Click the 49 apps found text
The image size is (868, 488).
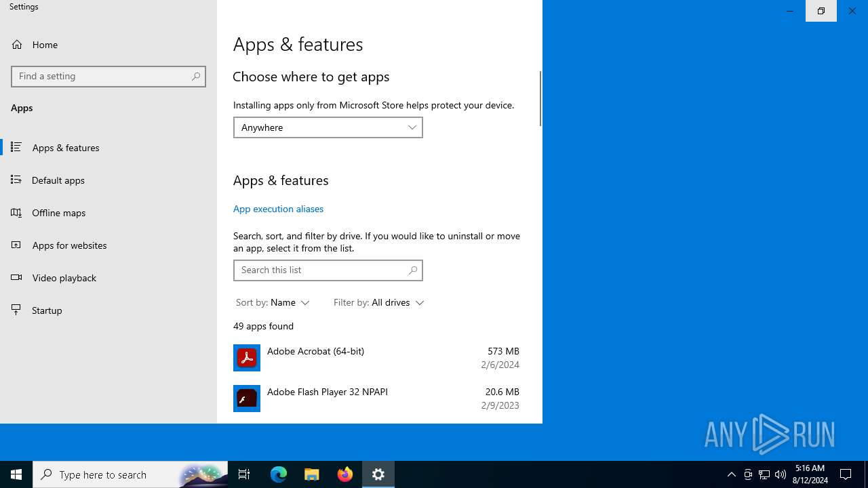coord(263,326)
